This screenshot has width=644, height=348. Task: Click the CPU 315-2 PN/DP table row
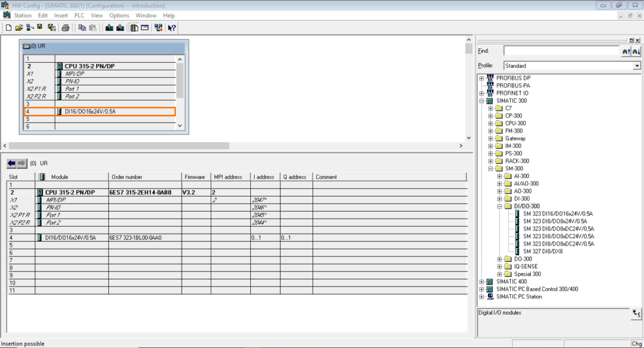coord(237,192)
